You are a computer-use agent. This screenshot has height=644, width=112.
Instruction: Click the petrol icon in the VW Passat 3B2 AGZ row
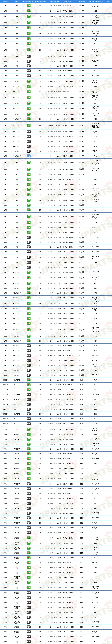click(29, 468)
